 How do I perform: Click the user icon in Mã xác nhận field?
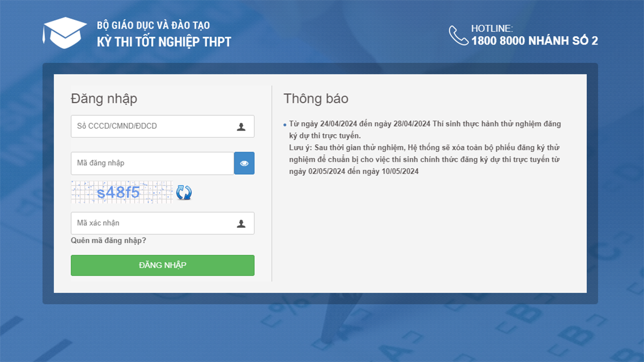point(241,224)
